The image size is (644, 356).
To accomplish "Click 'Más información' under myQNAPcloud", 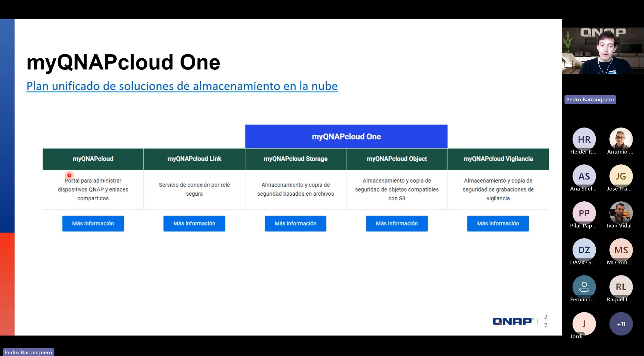I will (93, 223).
